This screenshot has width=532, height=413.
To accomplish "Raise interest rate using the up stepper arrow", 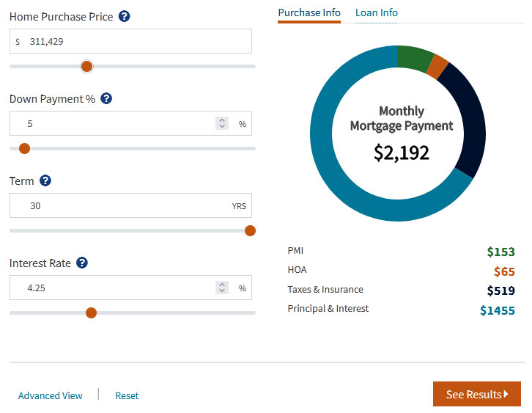I will (222, 285).
